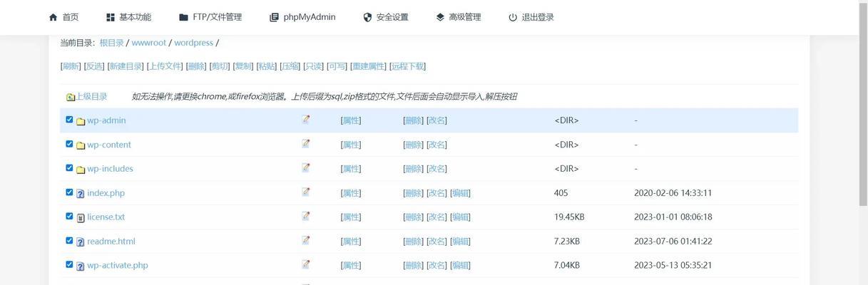This screenshot has width=868, height=285.
Task: Click the wp-admin folder icon
Action: [x=81, y=121]
